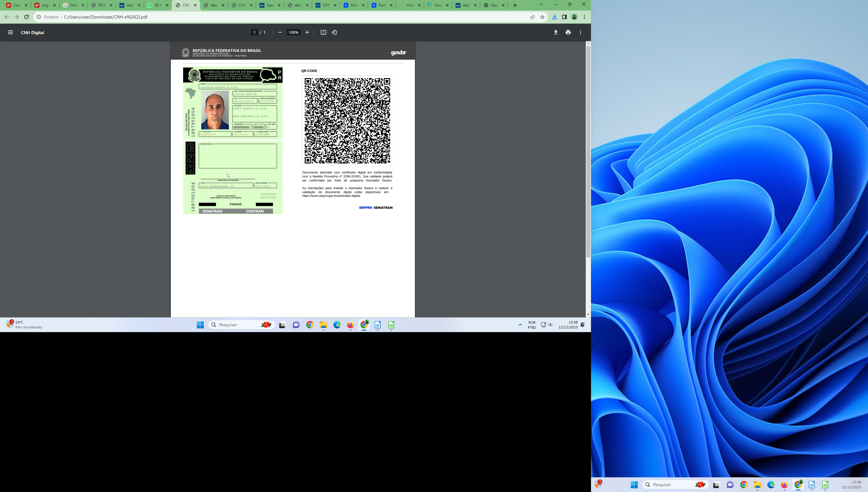
Task: Click the PDF vertical scrollbar
Action: click(x=588, y=152)
